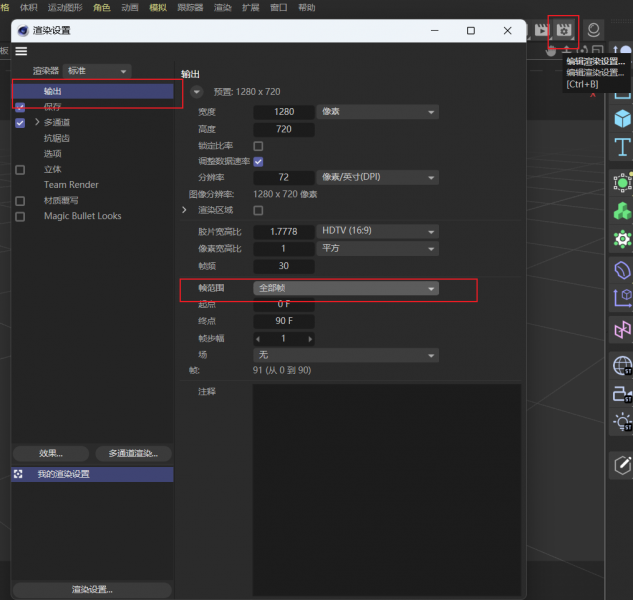
Task: Select the 抗锯齿 settings item
Action: 57,138
